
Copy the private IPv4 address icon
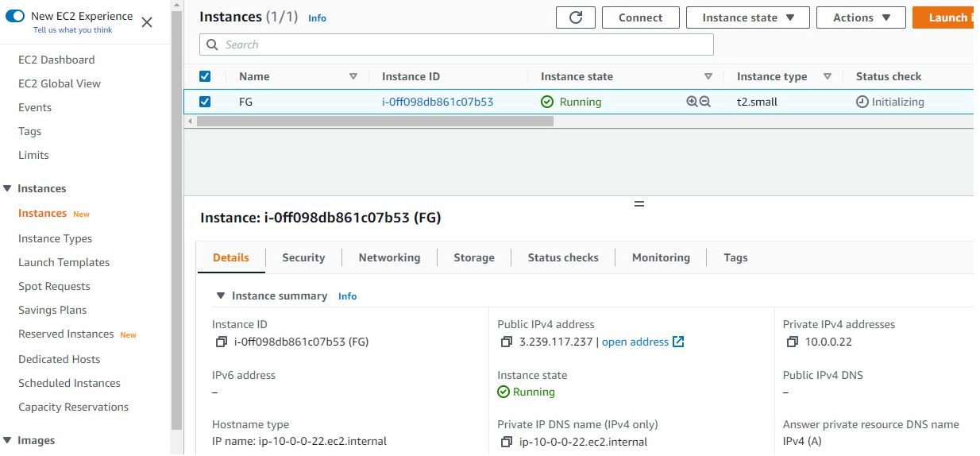(792, 342)
